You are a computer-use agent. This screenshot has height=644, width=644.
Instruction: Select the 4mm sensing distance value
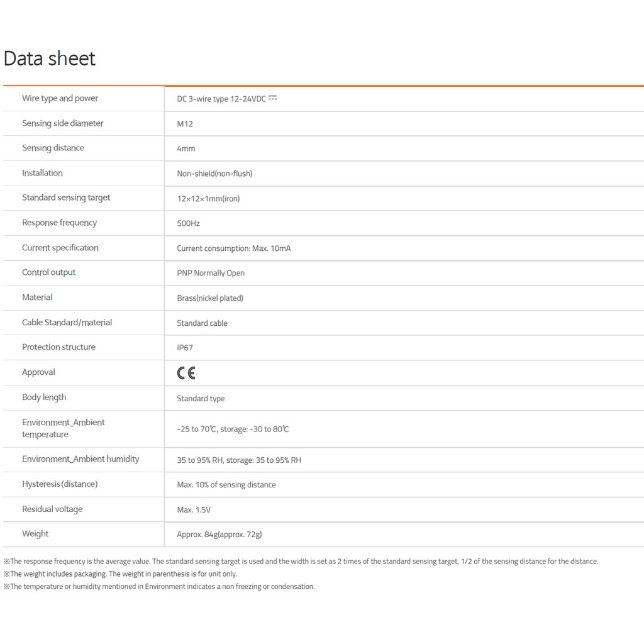click(186, 148)
